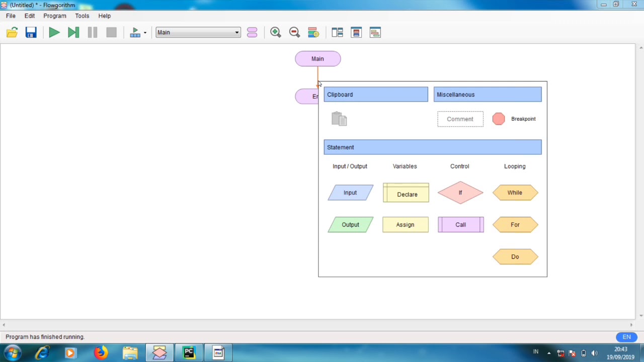The width and height of the screenshot is (644, 362).
Task: Launch Internet Explorer from the taskbar
Action: [x=42, y=353]
